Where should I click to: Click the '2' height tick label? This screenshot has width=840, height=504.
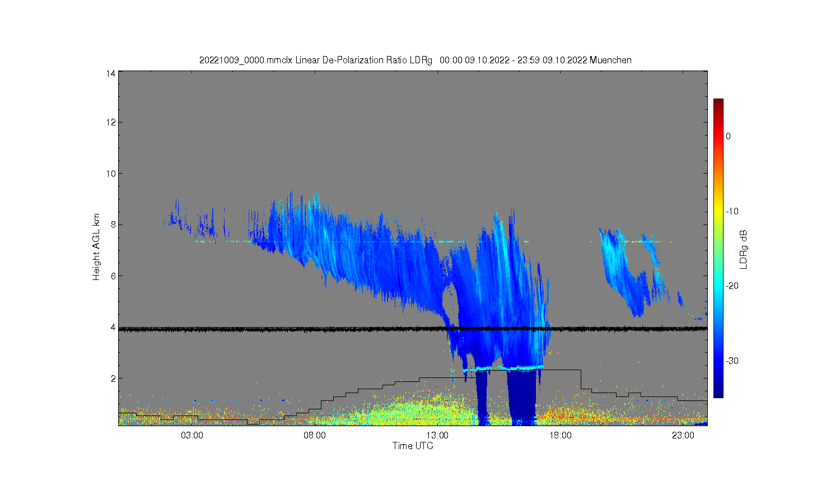[x=114, y=379]
